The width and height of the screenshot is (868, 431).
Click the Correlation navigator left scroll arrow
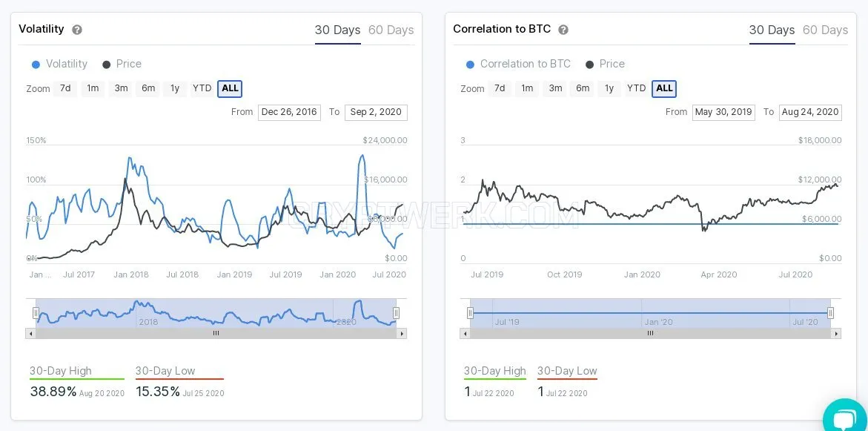tap(465, 334)
